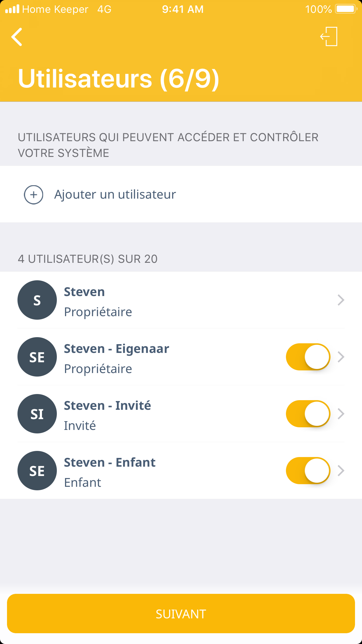Select the Steven - Enfant user name
This screenshot has height=644, width=362.
point(110,463)
